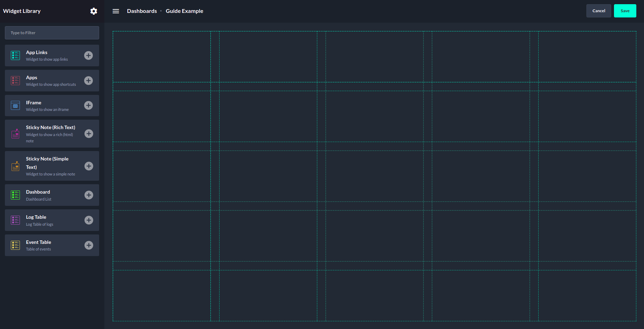
Task: Add the App Links widget
Action: click(88, 55)
